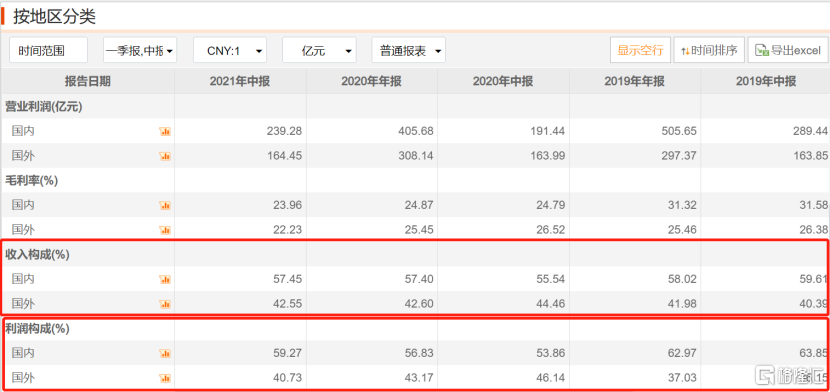Click 时间排序 to sort by time
The image size is (830, 392).
coord(709,50)
